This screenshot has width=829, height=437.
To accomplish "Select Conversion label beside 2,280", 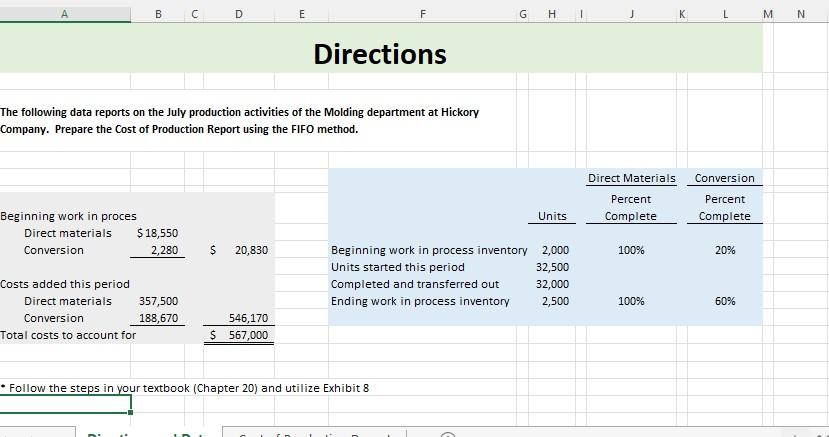I will [x=53, y=250].
